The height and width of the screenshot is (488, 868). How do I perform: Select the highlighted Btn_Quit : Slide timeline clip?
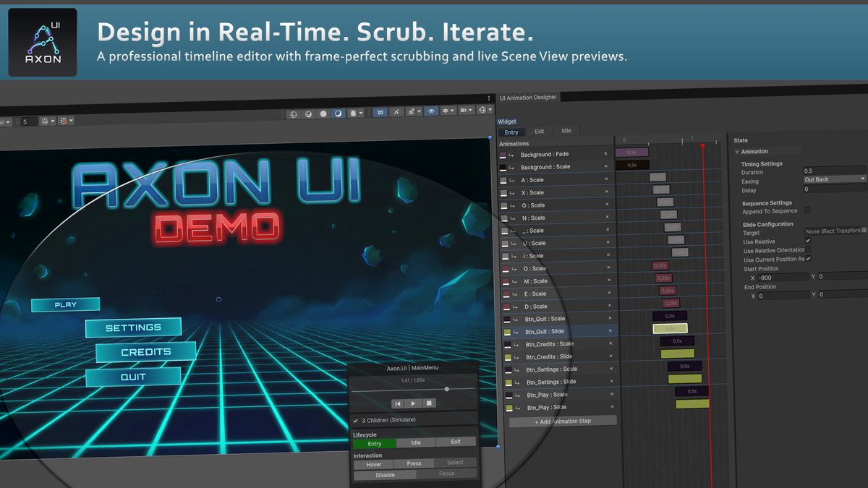tap(670, 328)
